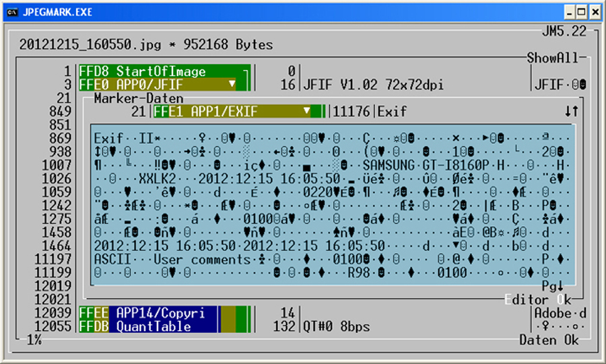The image size is (606, 364).
Task: Click the Adobe·d preview text
Action: click(x=560, y=313)
